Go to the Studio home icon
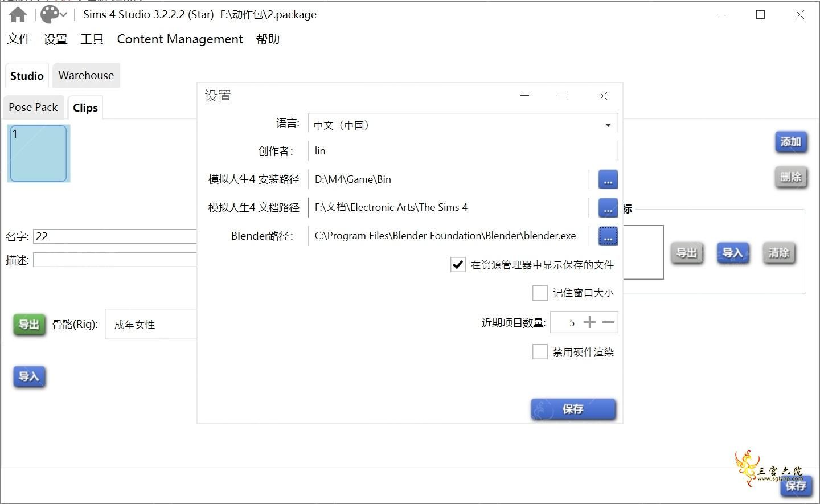Viewport: 820px width, 504px height. point(18,15)
